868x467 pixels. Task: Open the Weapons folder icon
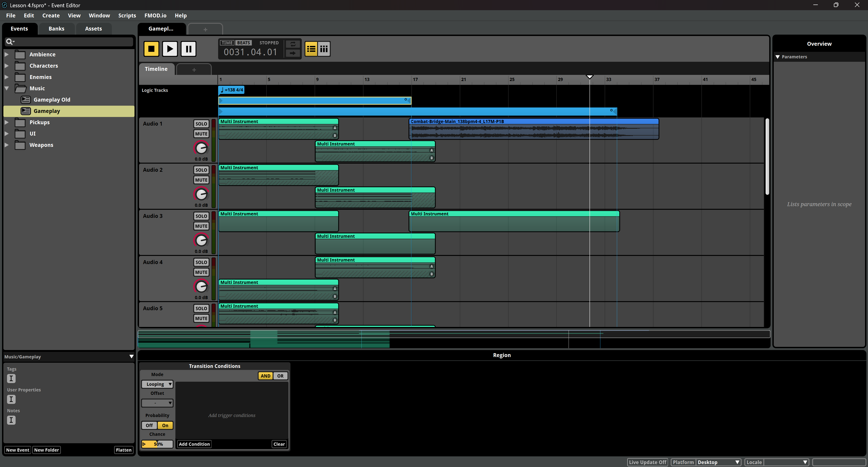[20, 145]
